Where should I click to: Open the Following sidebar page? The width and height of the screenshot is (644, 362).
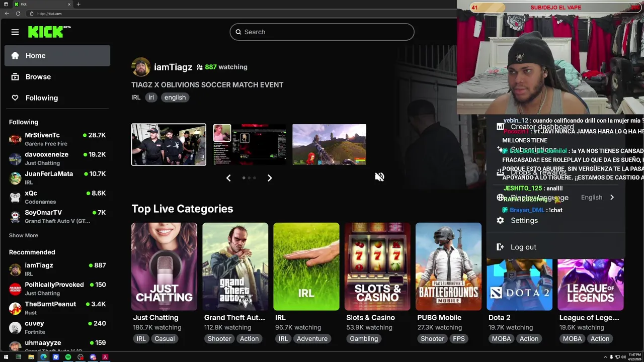57,98
